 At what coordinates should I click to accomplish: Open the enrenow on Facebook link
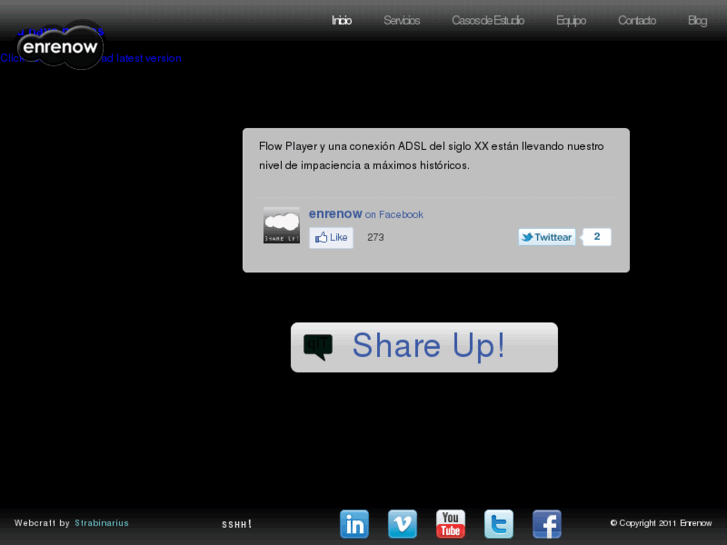click(366, 214)
